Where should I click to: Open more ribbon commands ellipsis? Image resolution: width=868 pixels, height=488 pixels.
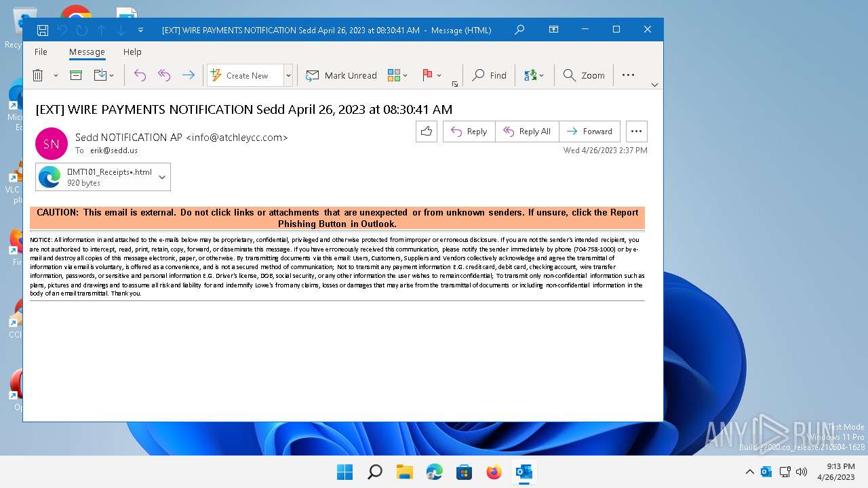tap(628, 75)
